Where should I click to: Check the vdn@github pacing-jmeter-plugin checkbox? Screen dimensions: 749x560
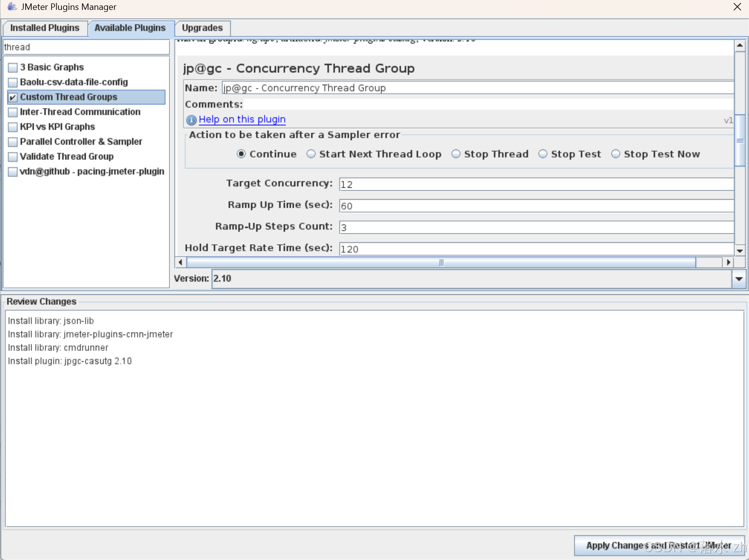(13, 171)
